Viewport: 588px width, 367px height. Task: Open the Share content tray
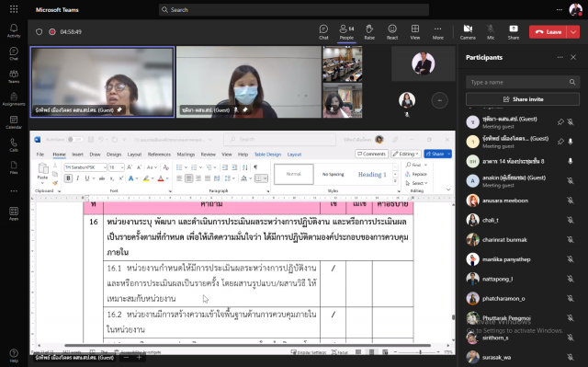pos(514,32)
